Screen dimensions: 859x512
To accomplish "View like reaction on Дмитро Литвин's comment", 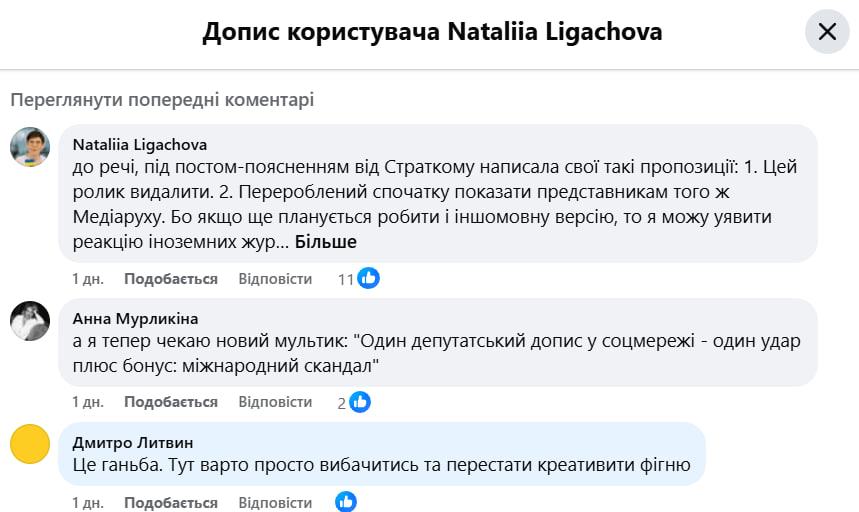I will (x=346, y=502).
